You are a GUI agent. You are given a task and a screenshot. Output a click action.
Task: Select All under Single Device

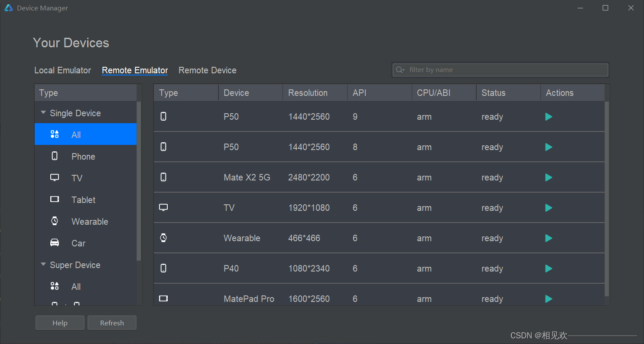click(85, 134)
